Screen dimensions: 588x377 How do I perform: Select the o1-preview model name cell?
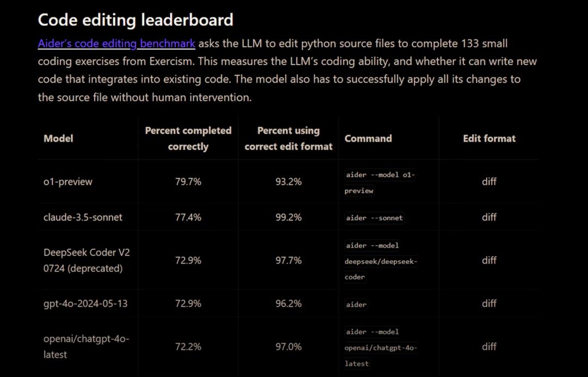68,182
